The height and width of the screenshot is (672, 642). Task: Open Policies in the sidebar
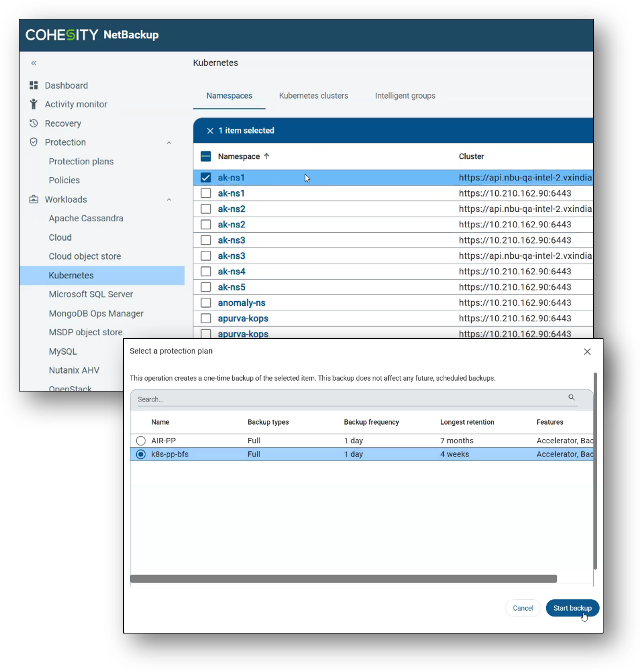pyautogui.click(x=64, y=180)
